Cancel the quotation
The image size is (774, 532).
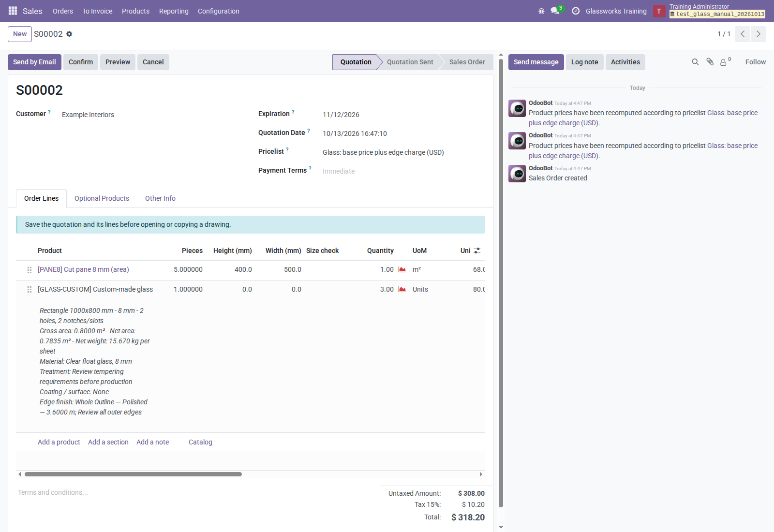tap(153, 62)
